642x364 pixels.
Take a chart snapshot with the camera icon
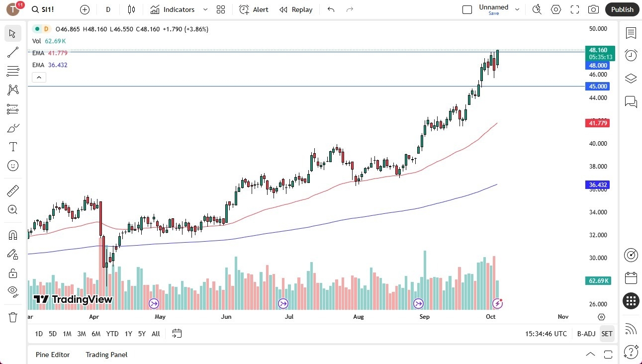pos(593,9)
